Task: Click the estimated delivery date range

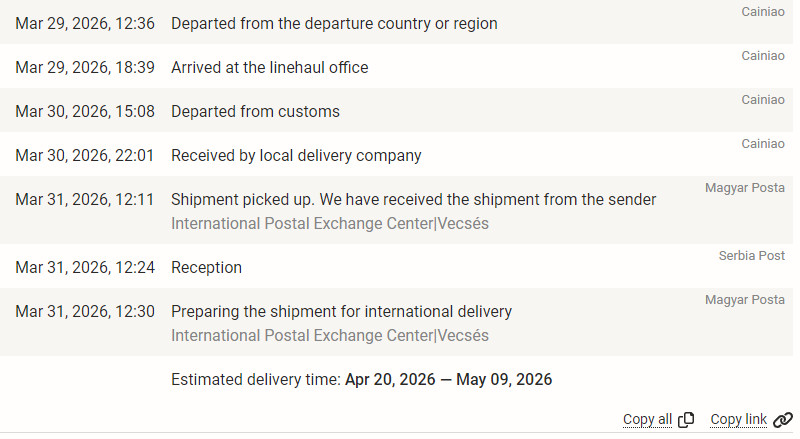Action: coord(448,380)
